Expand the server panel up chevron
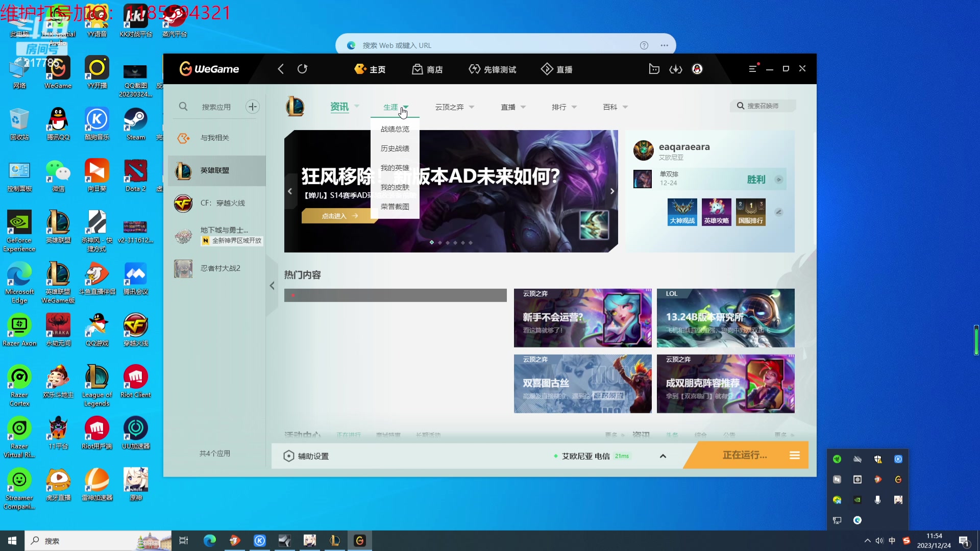Image resolution: width=980 pixels, height=551 pixels. click(663, 456)
